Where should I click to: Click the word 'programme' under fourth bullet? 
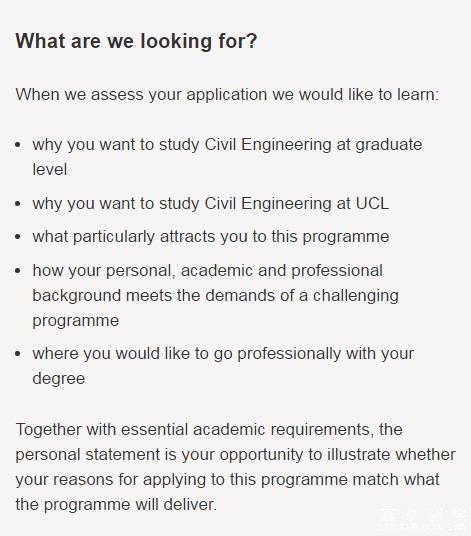76,321
